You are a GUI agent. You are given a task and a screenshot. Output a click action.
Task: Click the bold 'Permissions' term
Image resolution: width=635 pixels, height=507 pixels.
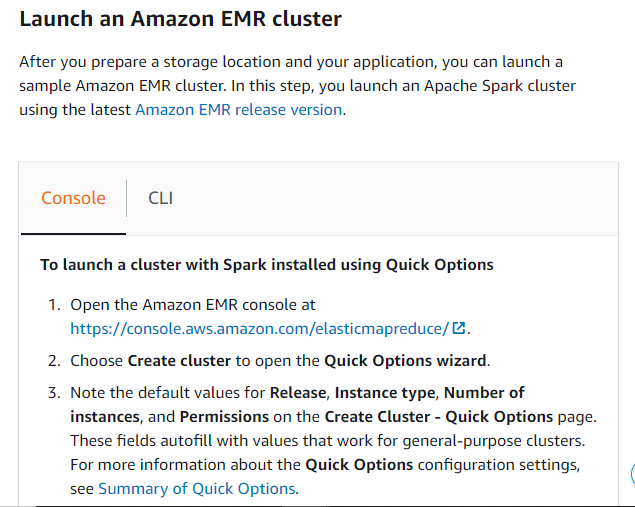(224, 417)
